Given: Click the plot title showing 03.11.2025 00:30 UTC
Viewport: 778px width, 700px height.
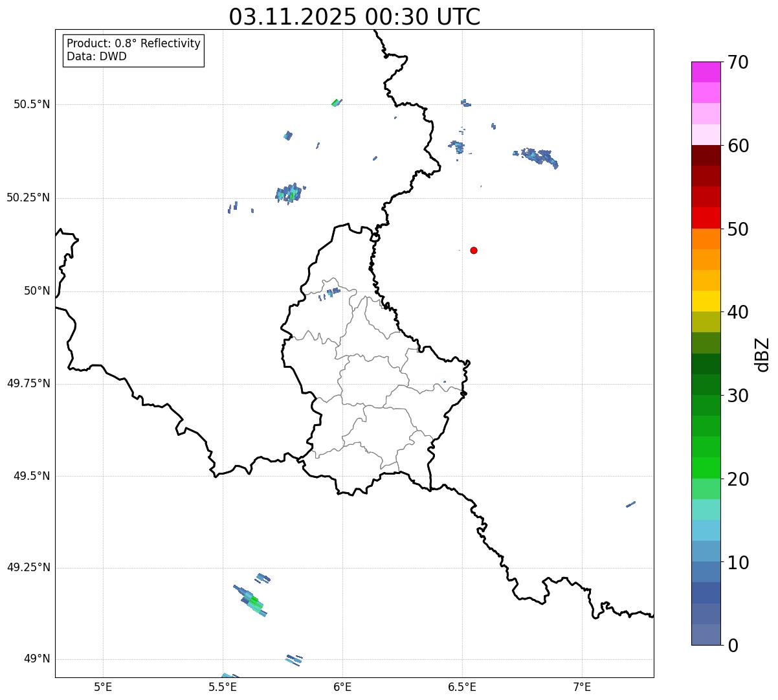Looking at the screenshot, I should point(355,17).
